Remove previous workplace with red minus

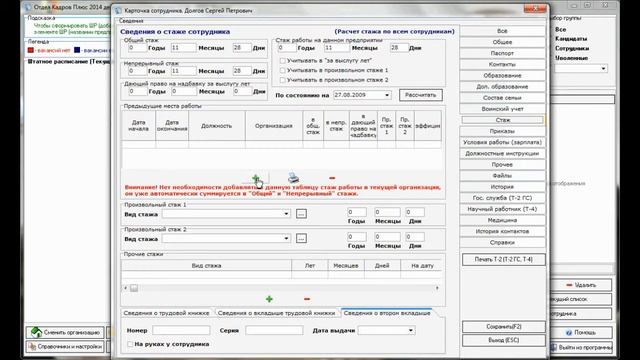click(332, 178)
